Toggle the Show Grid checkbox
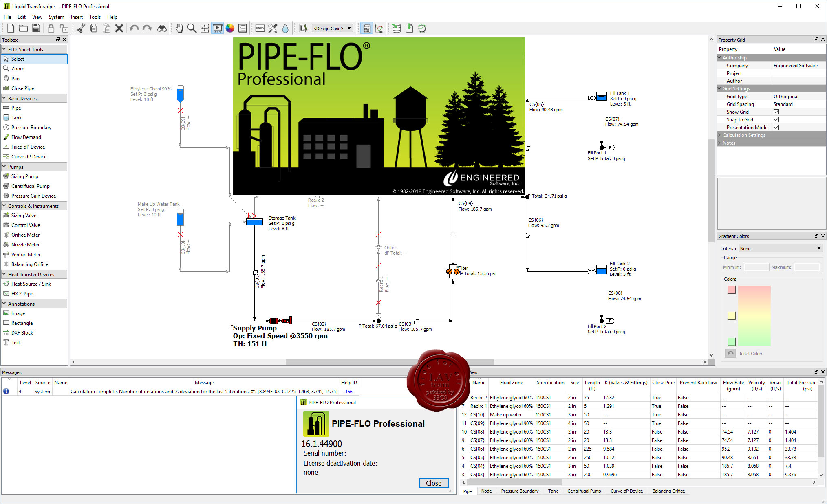The image size is (827, 504). point(776,112)
